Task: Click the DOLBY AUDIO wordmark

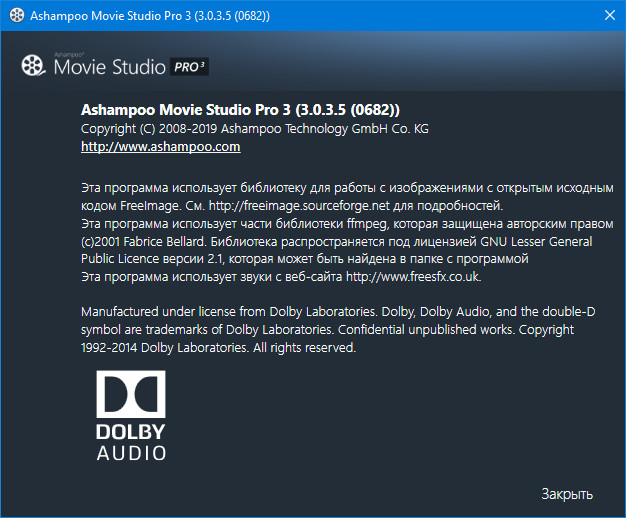Action: (x=131, y=441)
